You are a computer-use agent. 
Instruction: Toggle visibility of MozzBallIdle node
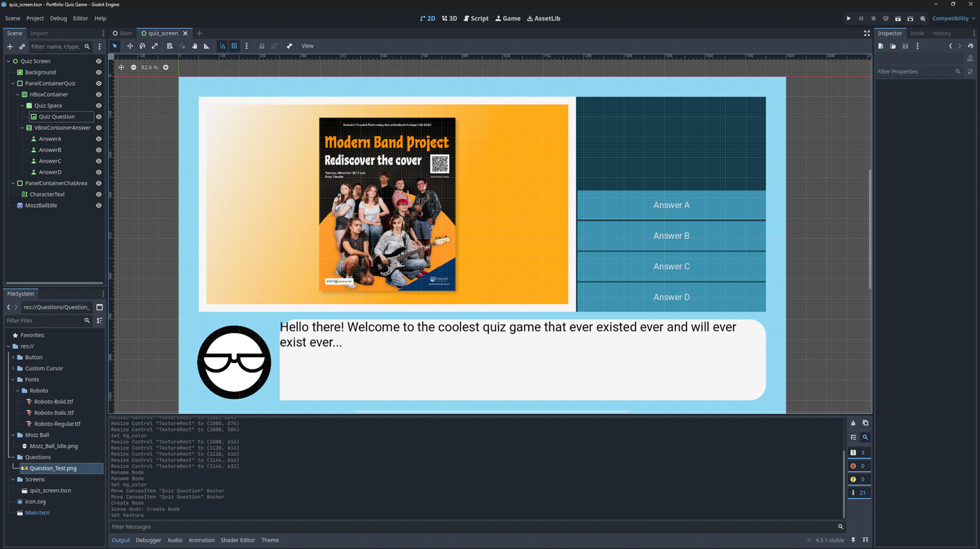pos(99,206)
